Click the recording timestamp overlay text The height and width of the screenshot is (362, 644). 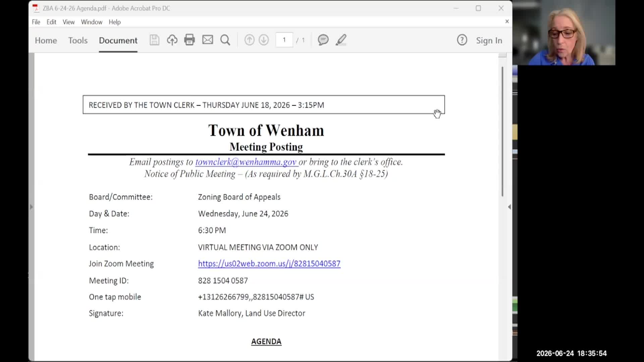point(572,353)
